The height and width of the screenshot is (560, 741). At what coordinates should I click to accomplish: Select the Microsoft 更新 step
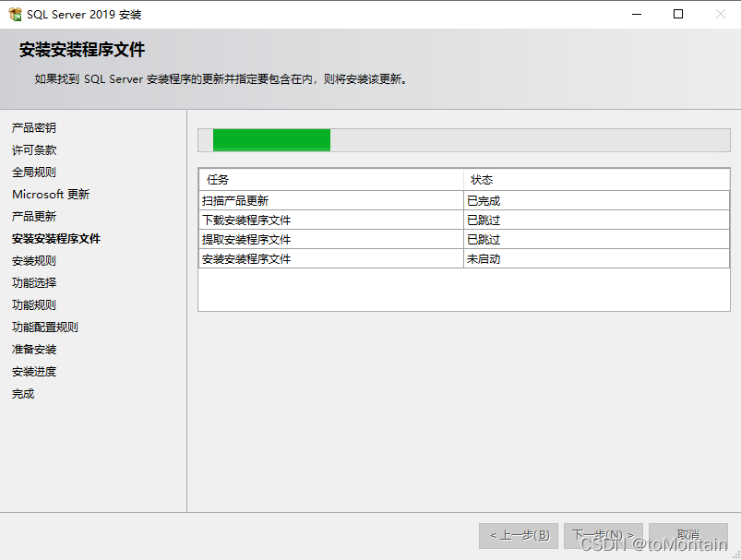51,195
